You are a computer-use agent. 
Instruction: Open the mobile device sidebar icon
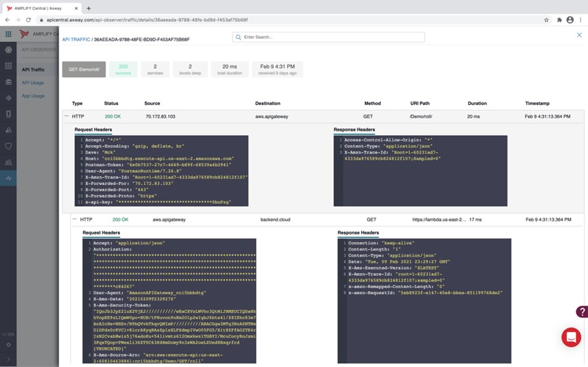(x=8, y=114)
